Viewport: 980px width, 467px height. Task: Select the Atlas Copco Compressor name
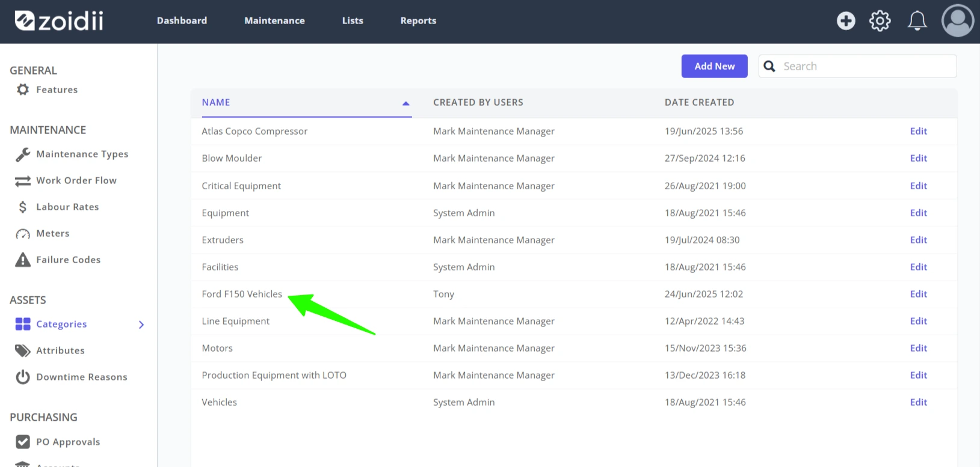(254, 131)
